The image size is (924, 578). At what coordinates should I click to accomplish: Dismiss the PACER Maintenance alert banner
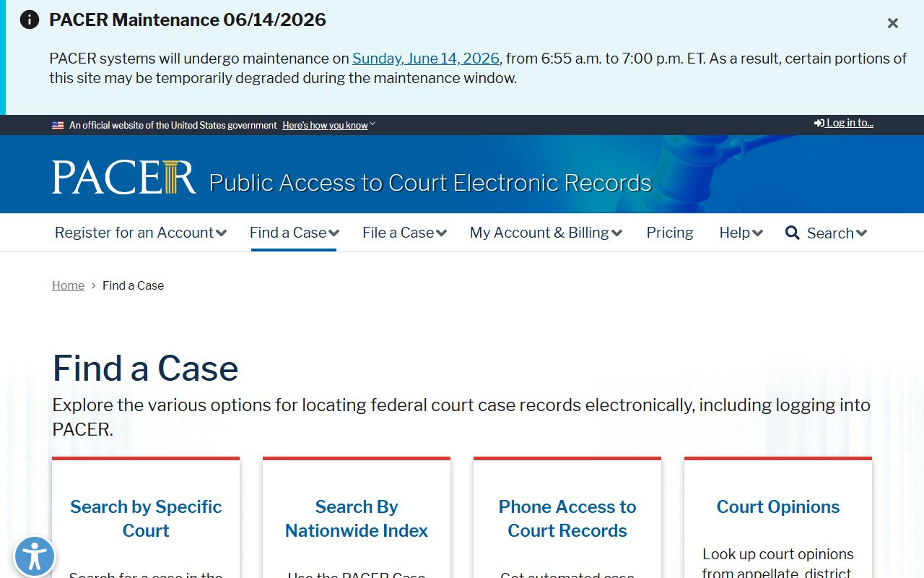pos(893,23)
